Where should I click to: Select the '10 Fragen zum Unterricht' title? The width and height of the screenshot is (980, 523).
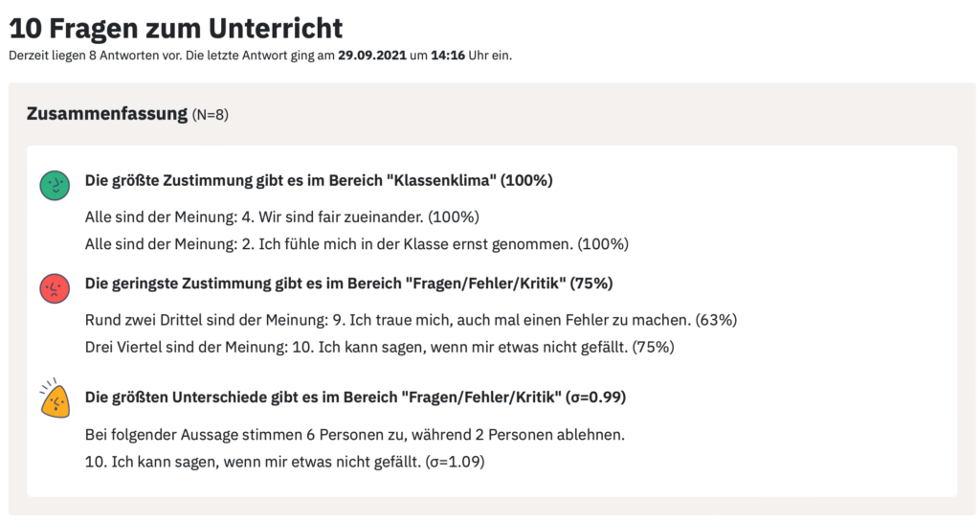176,28
